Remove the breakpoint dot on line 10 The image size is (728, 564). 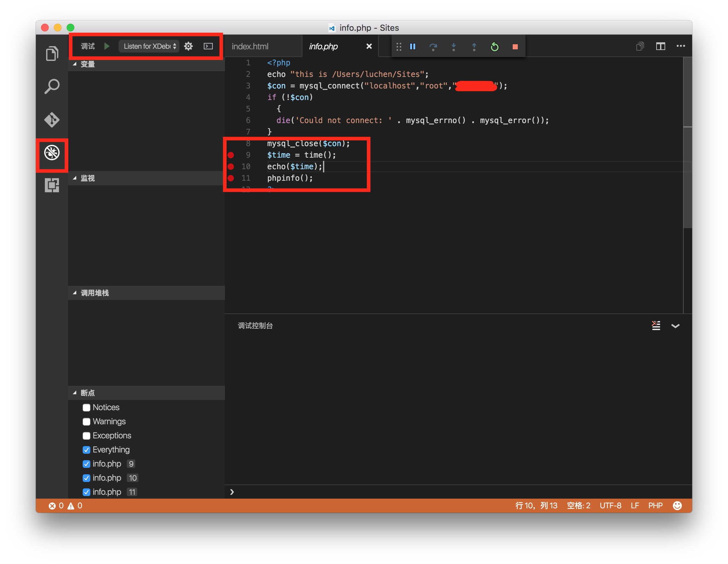click(x=231, y=167)
